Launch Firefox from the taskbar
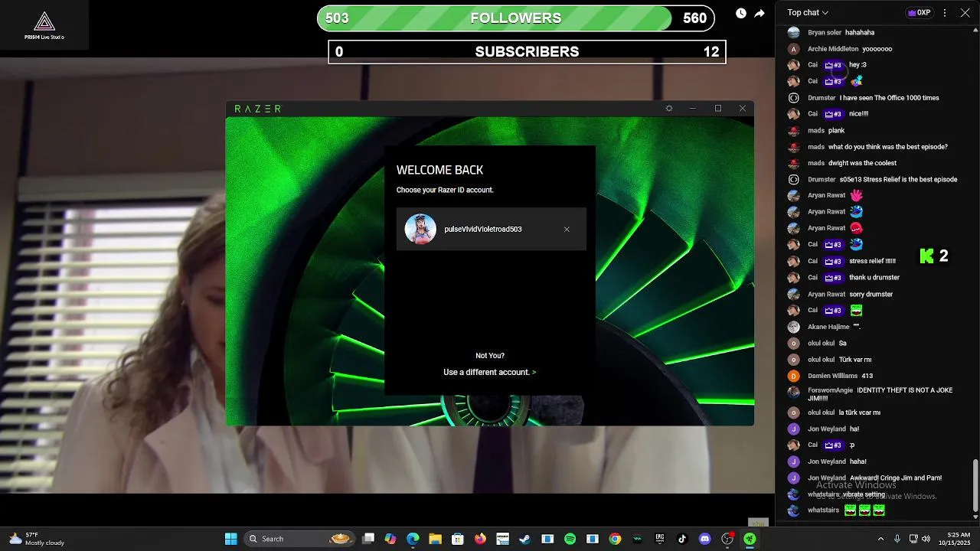The width and height of the screenshot is (980, 551). (x=480, y=539)
